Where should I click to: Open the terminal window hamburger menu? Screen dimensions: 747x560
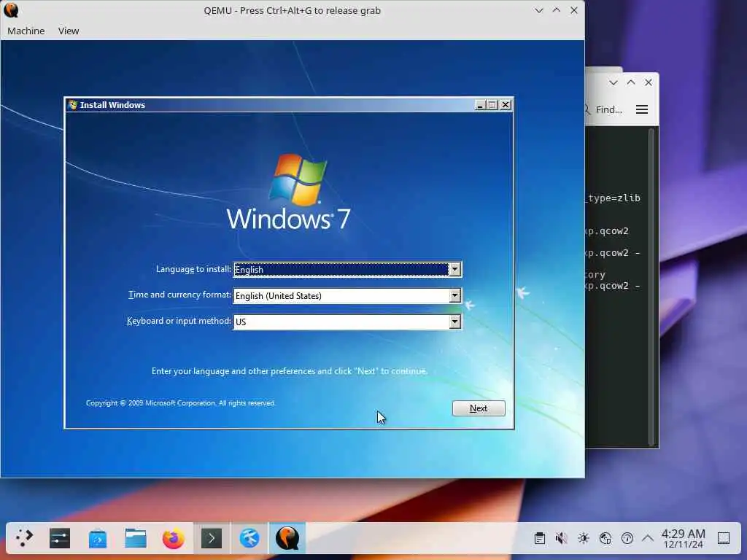[642, 109]
